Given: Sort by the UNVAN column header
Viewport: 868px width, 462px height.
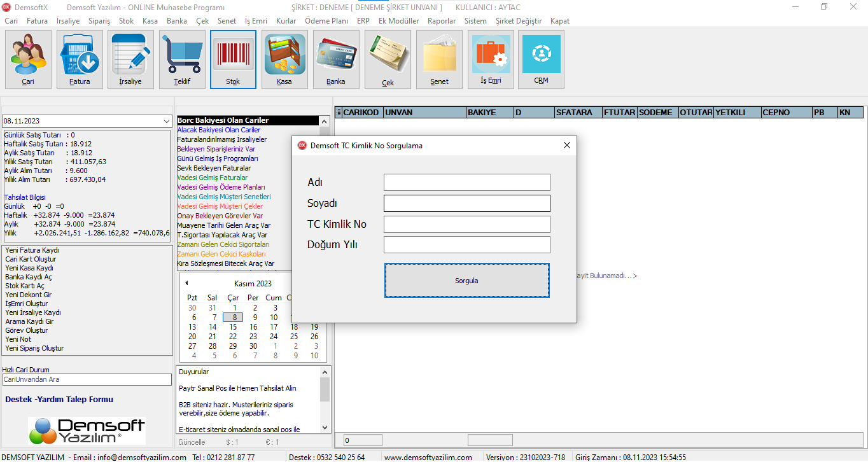Looking at the screenshot, I should coord(424,113).
